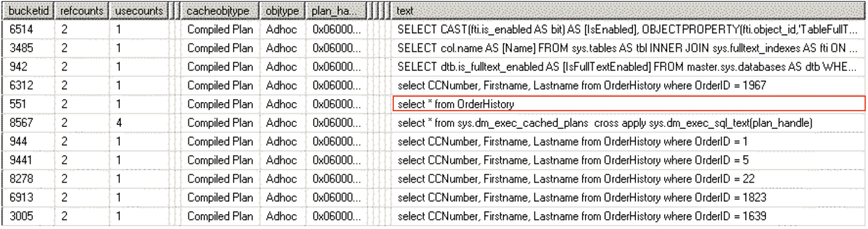This screenshot has height=229, width=868.
Task: Select the usecounts cell showing 4
Action: (139, 123)
